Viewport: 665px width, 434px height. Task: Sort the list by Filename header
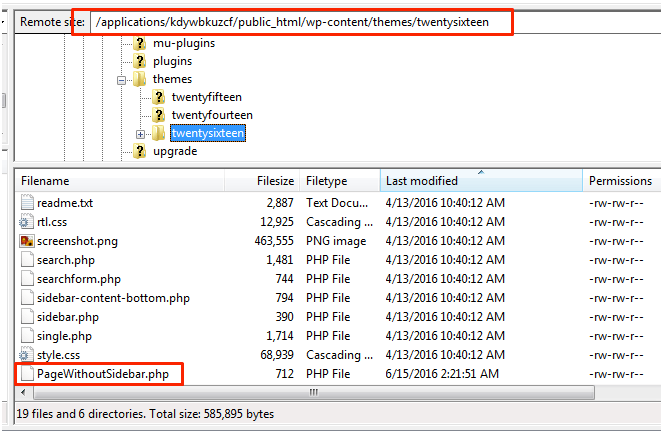(x=130, y=181)
